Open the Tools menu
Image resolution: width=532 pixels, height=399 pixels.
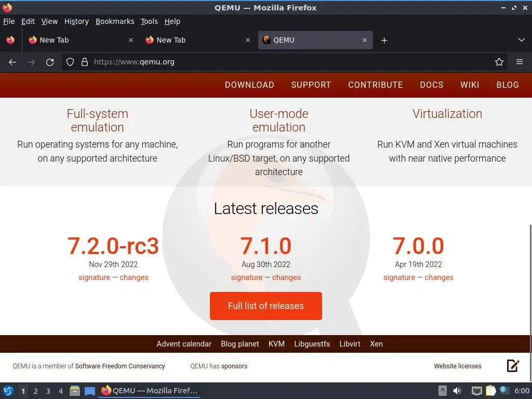pos(149,21)
